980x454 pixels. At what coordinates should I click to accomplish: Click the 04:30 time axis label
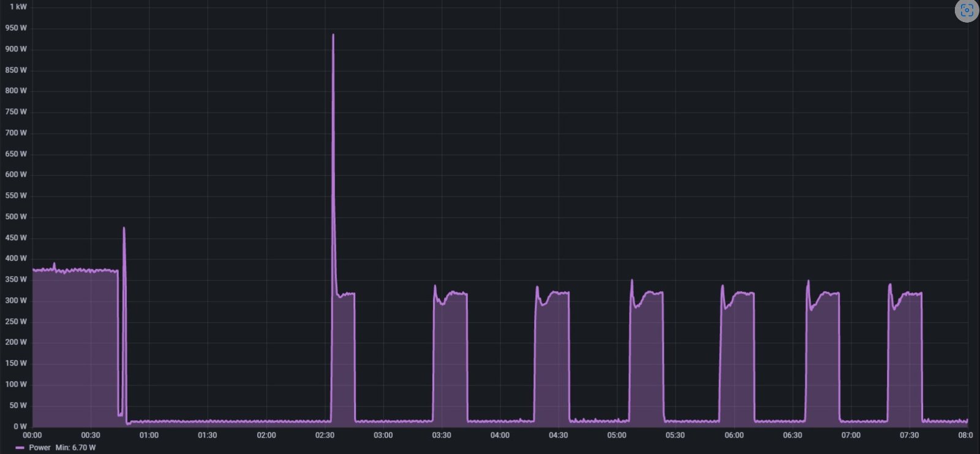coord(559,436)
